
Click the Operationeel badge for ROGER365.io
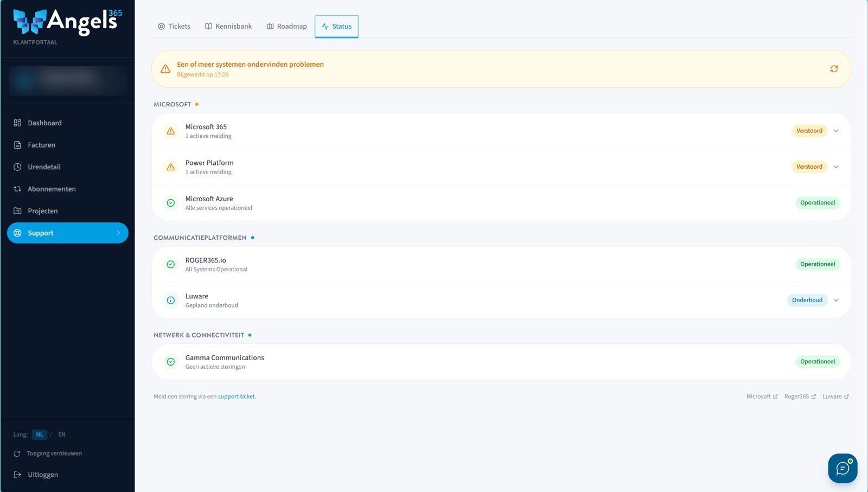click(x=818, y=264)
